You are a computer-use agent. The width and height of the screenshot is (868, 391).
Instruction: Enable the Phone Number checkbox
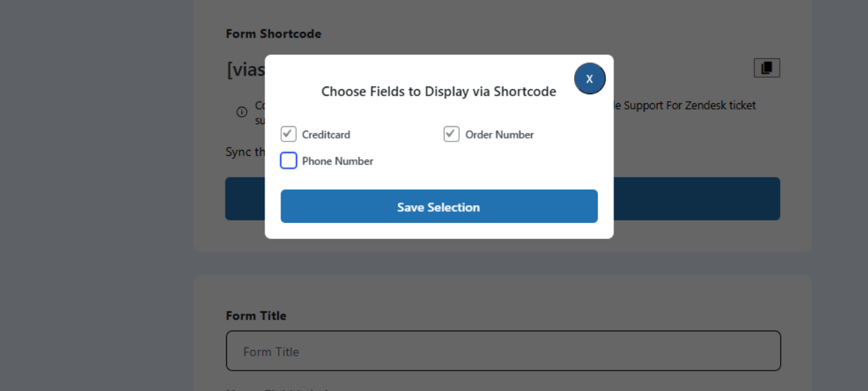[289, 160]
